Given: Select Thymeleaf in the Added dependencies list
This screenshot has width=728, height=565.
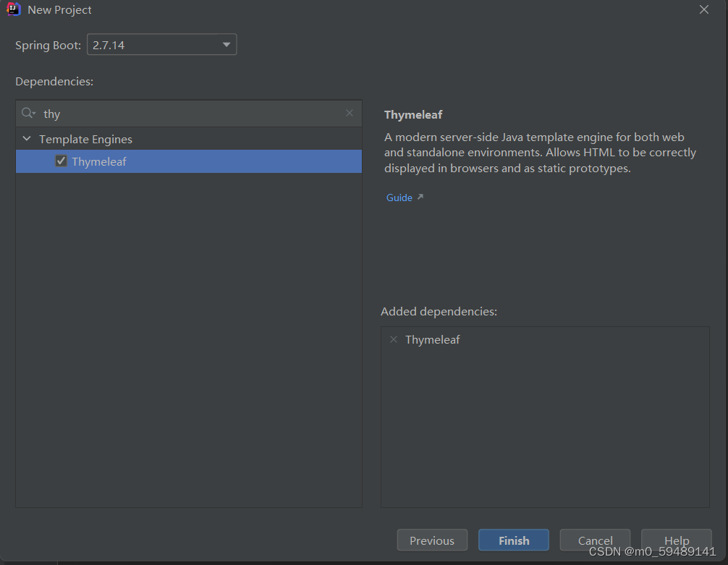Looking at the screenshot, I should (432, 340).
